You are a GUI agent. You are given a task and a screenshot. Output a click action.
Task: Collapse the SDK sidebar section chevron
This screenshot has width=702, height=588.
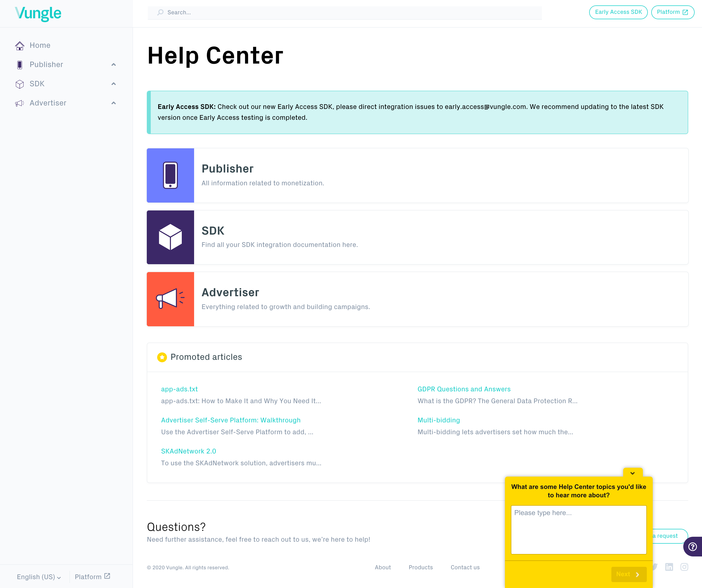point(114,84)
